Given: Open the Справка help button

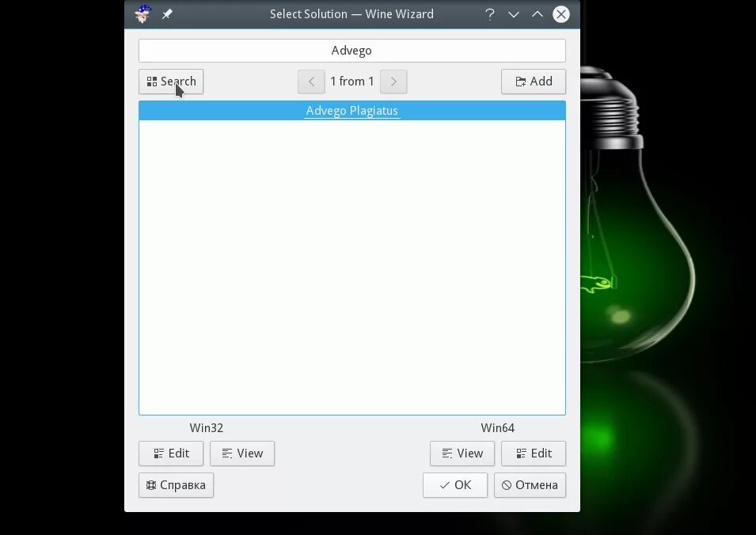Looking at the screenshot, I should [176, 485].
